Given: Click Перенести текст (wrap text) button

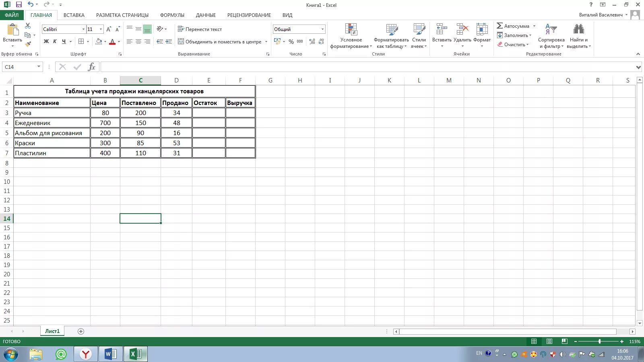Looking at the screenshot, I should (200, 29).
